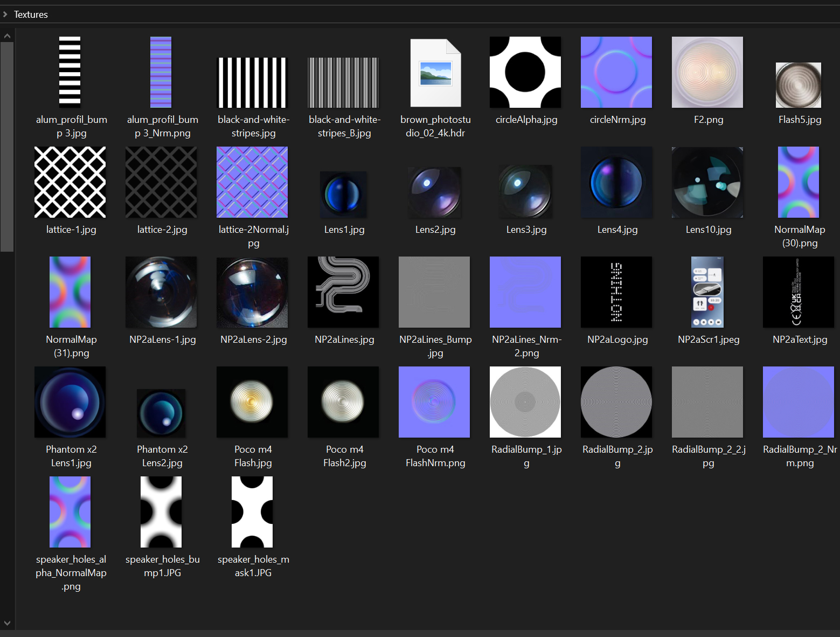This screenshot has width=840, height=637.
Task: Click the "NP2aLens-1.jpg" file name
Action: [x=162, y=340]
